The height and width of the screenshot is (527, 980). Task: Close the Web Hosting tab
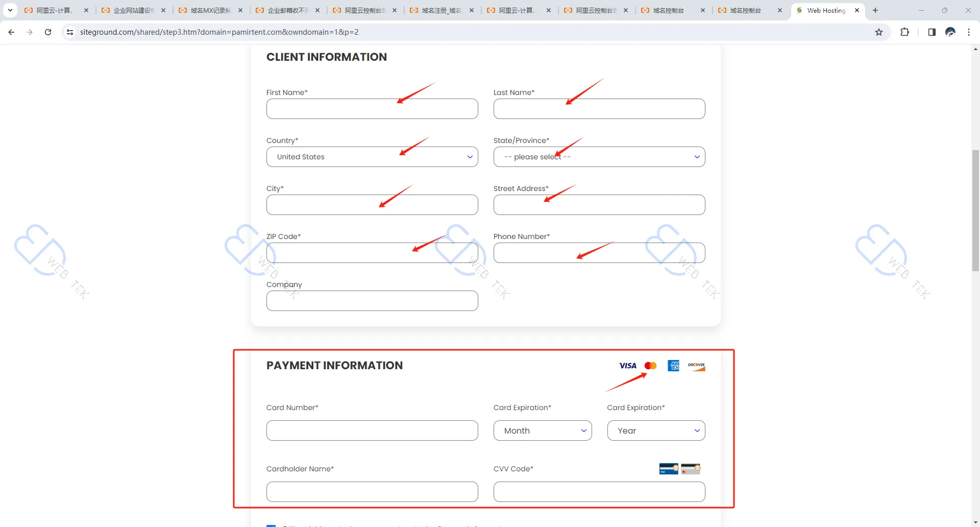point(857,10)
